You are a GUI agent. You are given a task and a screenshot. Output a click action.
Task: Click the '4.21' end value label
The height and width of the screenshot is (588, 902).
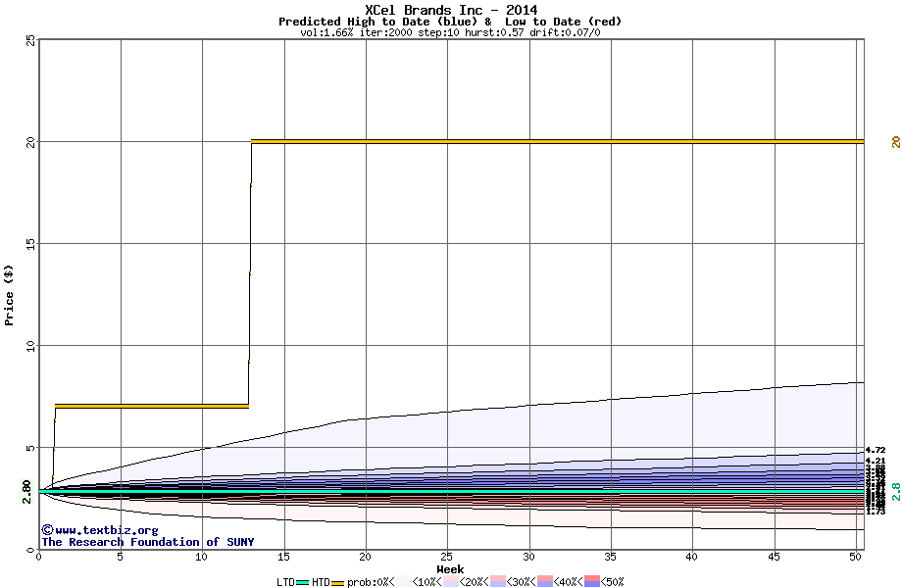tap(876, 461)
